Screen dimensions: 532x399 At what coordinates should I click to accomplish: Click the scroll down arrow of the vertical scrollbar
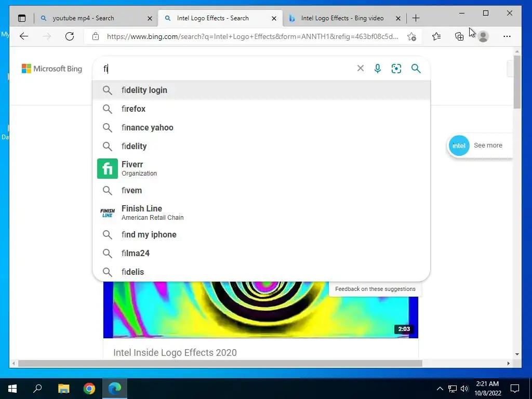tap(517, 354)
